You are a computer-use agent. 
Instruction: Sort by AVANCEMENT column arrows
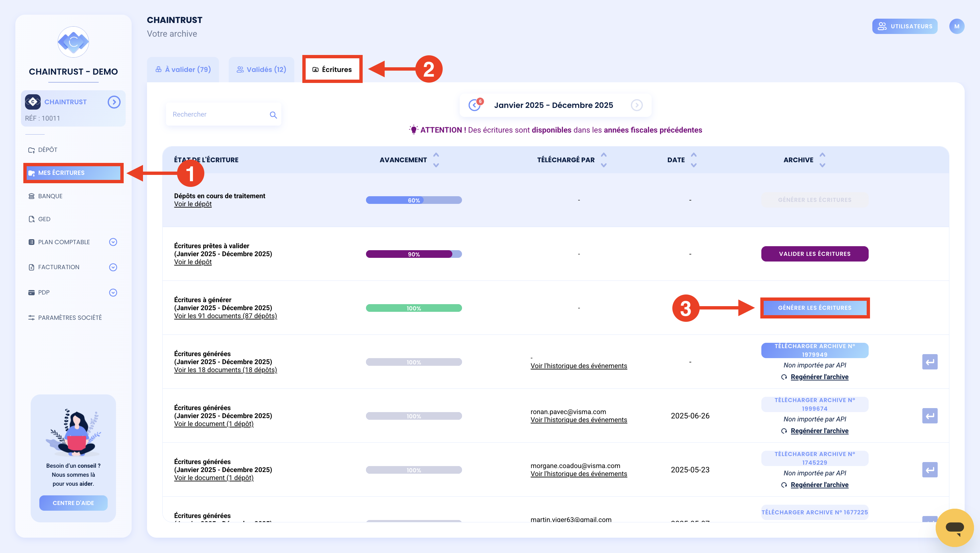click(436, 160)
